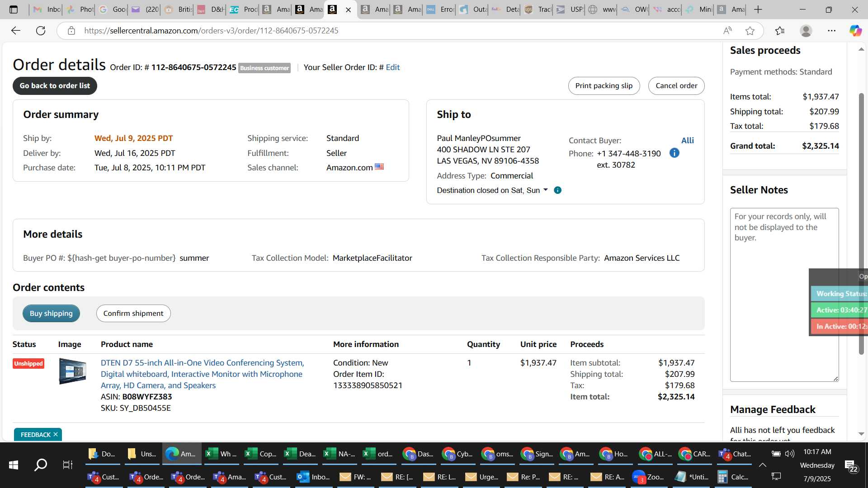Click the Unshipped status badge
The height and width of the screenshot is (488, 868).
point(28,364)
